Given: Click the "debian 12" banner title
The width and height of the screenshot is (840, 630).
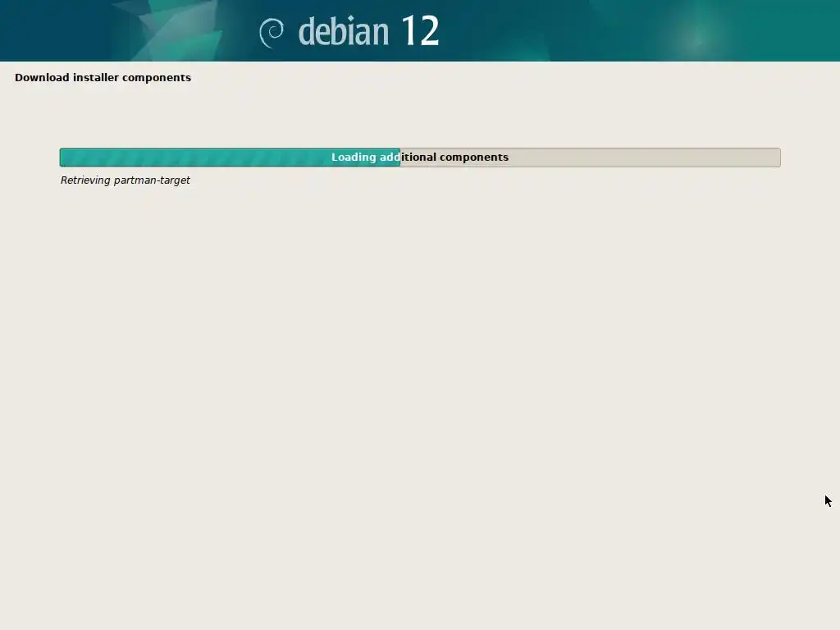Looking at the screenshot, I should [368, 30].
